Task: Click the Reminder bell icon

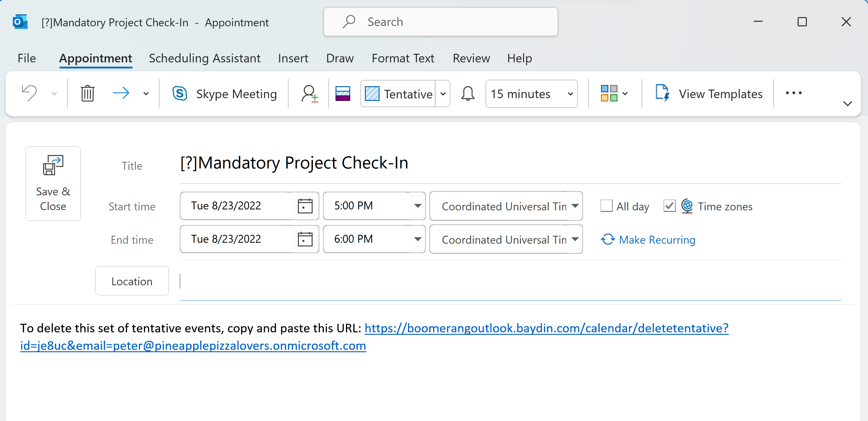Action: [468, 93]
